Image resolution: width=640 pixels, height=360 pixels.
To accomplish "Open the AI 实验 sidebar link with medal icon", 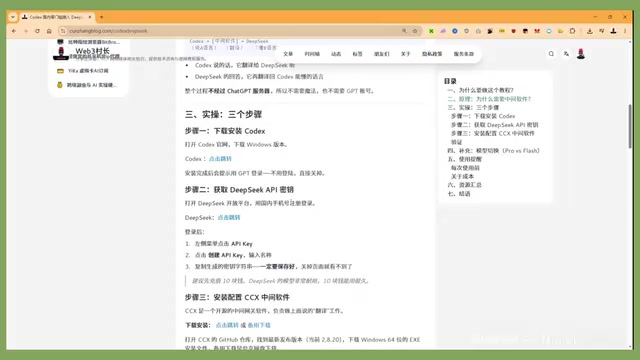I will (x=87, y=85).
